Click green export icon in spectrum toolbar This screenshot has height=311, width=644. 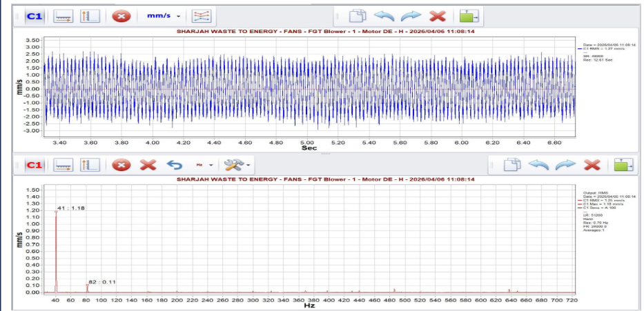[623, 165]
